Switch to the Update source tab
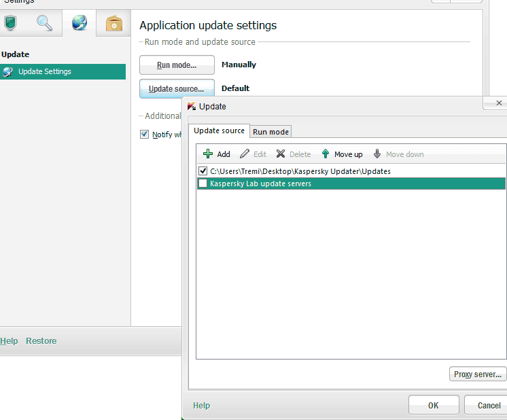Viewport: 507px width, 420px height. pos(219,130)
